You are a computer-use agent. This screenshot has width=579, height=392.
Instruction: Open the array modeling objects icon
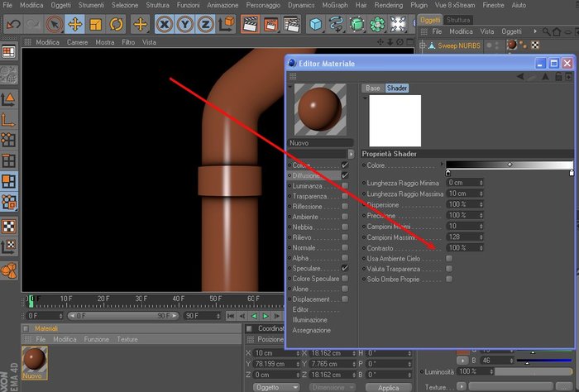[377, 24]
